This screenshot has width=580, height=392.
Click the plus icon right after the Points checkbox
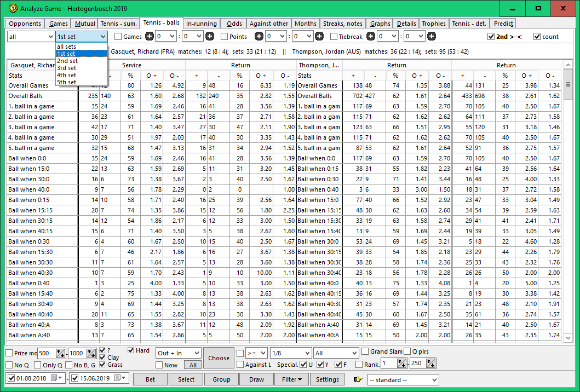pyautogui.click(x=259, y=37)
